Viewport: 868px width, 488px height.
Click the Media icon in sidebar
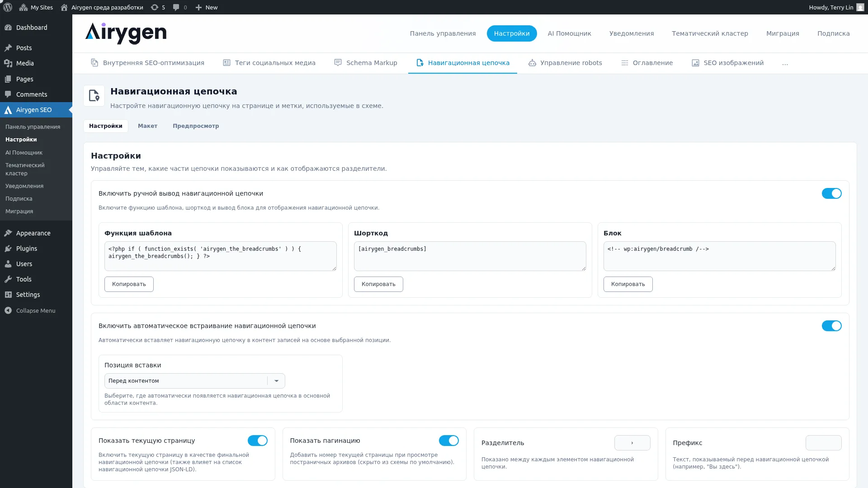pos(8,63)
